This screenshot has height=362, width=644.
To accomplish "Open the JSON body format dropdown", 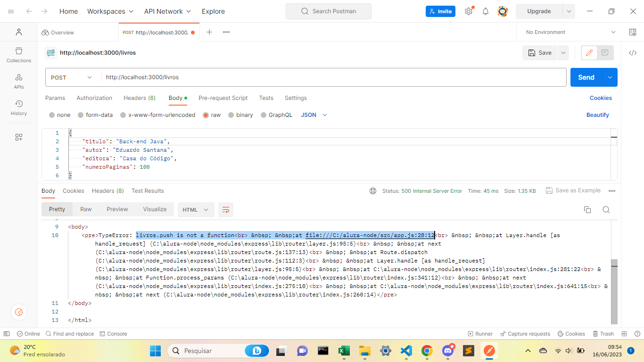I will [x=314, y=115].
